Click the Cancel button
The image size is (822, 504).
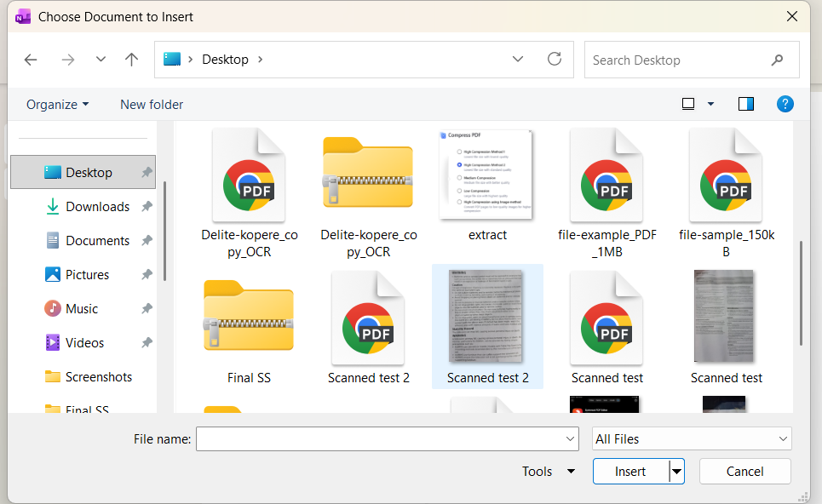click(x=744, y=472)
